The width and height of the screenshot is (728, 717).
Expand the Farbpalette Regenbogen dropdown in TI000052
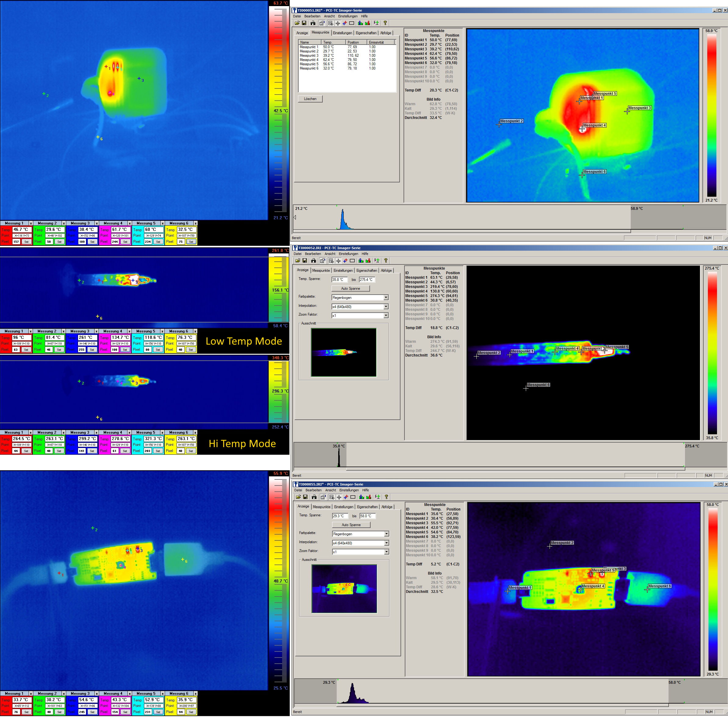coord(386,297)
